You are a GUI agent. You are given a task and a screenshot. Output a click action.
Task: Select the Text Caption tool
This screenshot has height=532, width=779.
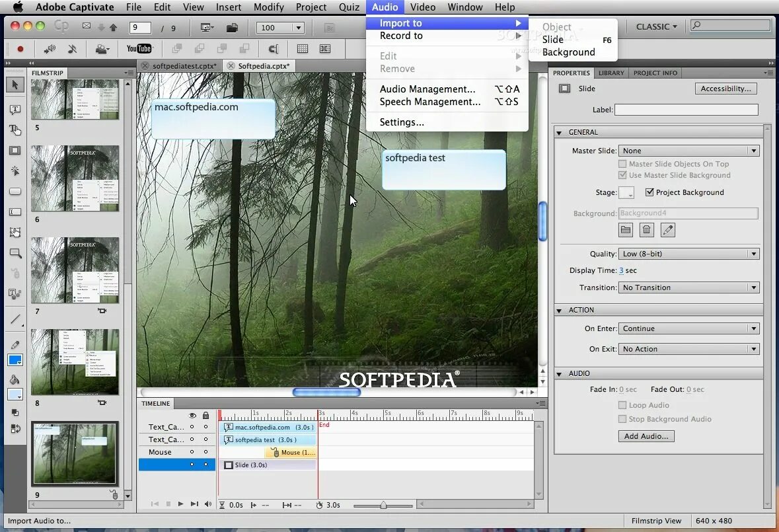[15, 110]
